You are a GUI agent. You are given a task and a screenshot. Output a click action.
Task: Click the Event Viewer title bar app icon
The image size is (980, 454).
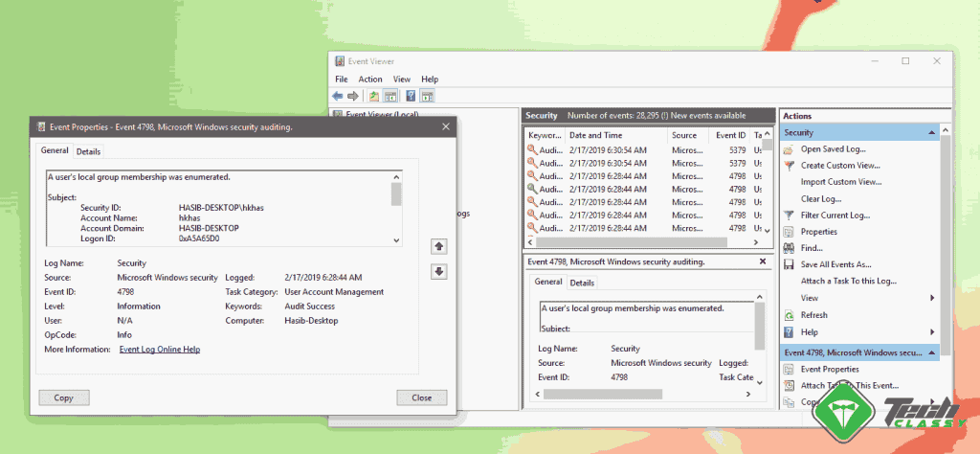(340, 61)
